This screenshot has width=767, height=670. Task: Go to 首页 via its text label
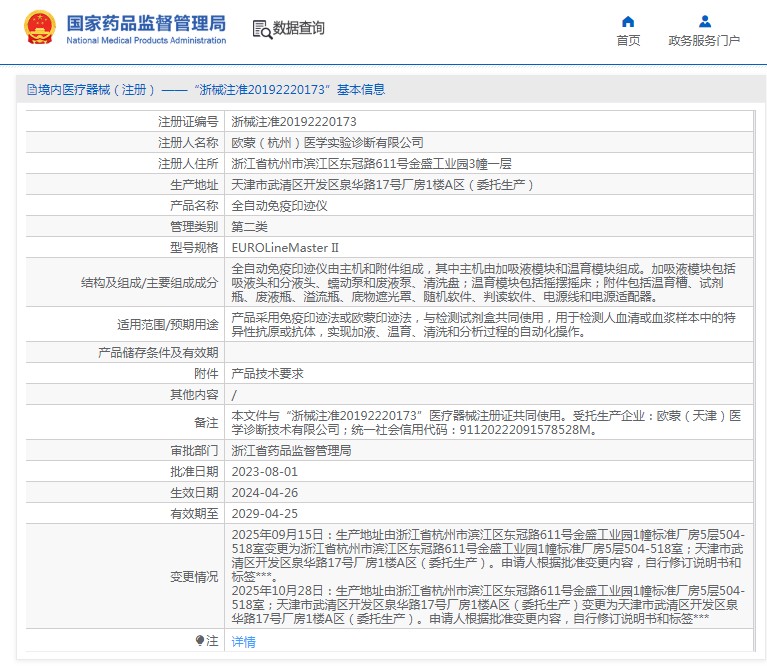[628, 41]
